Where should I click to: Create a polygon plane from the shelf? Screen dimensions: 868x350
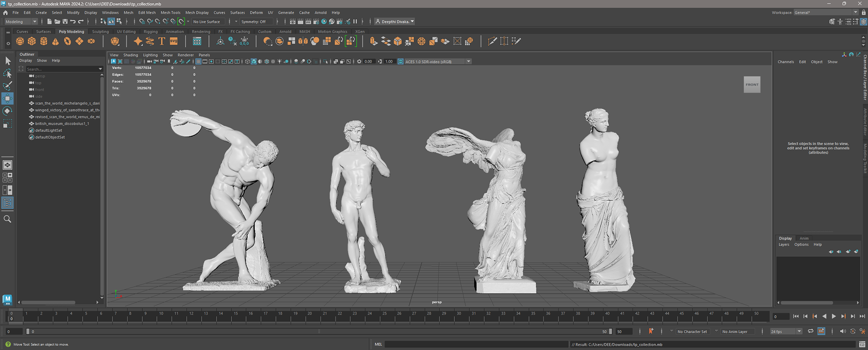(x=80, y=41)
